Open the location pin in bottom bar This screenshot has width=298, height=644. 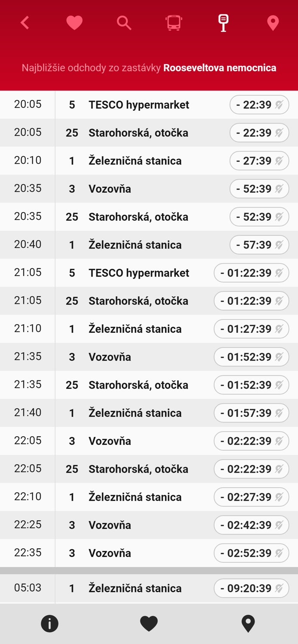[x=248, y=623]
